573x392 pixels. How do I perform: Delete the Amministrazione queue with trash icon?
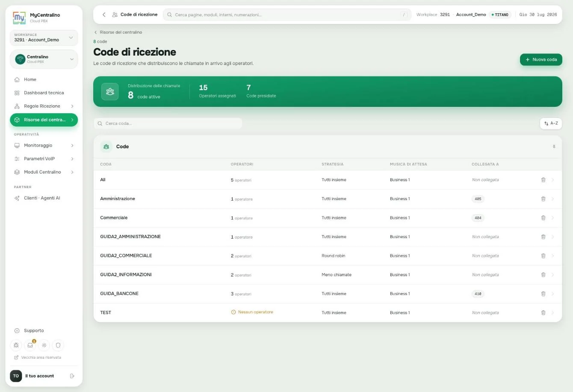pyautogui.click(x=543, y=199)
